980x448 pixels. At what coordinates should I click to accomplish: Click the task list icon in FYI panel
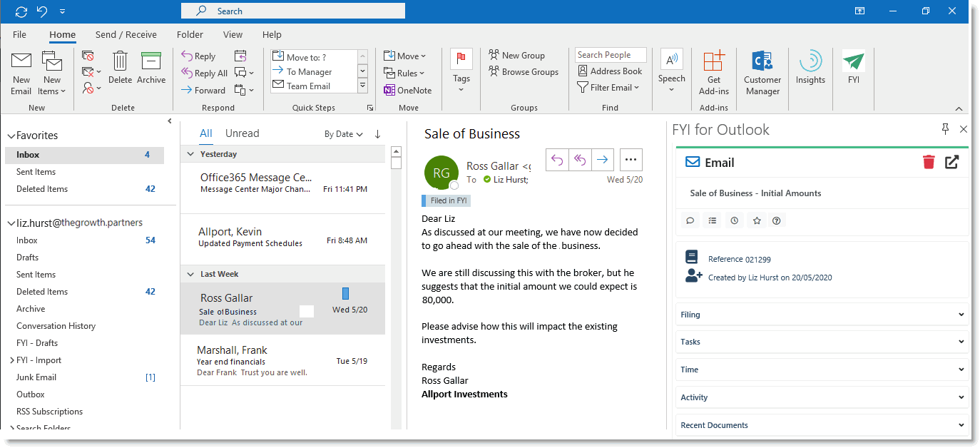click(713, 220)
